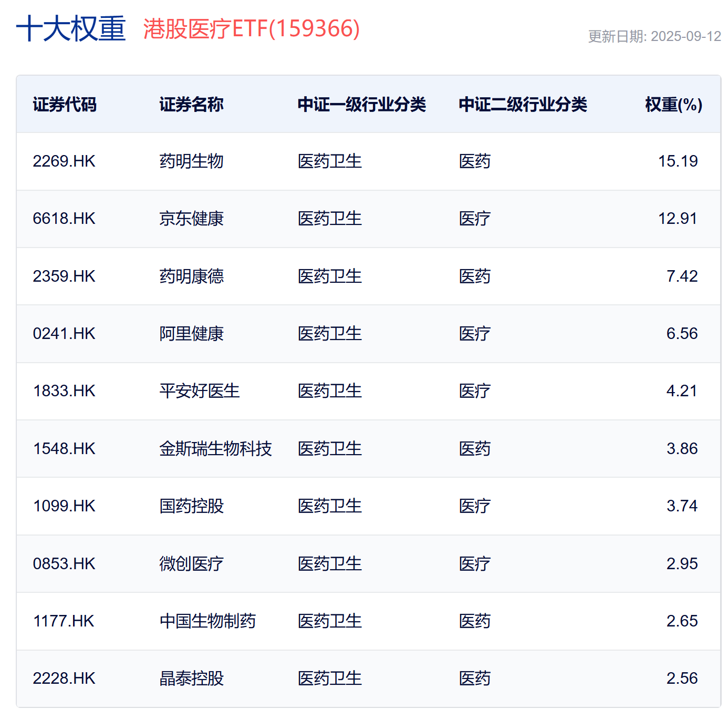Select the stock name '微创医疗'
The width and height of the screenshot is (728, 709).
coord(192,564)
